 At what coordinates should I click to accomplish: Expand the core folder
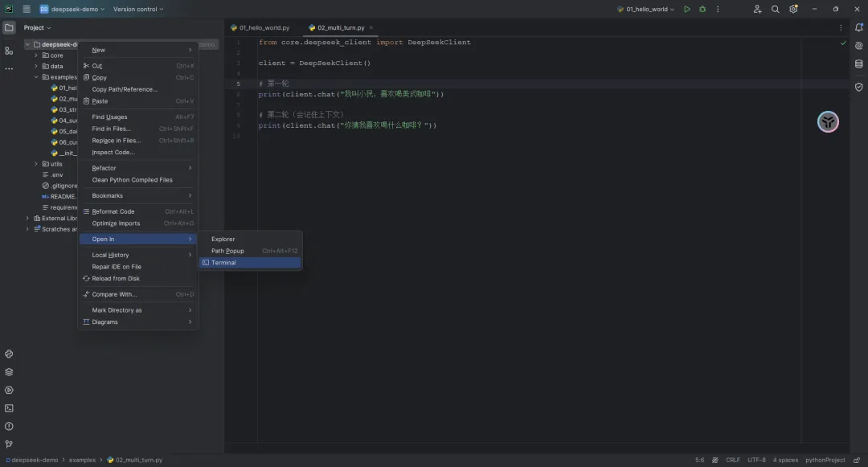tap(36, 55)
